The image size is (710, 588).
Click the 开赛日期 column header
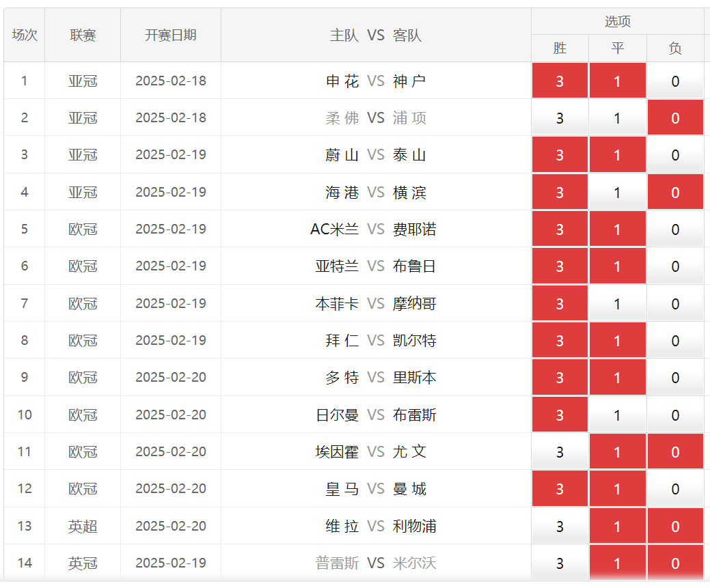[171, 35]
